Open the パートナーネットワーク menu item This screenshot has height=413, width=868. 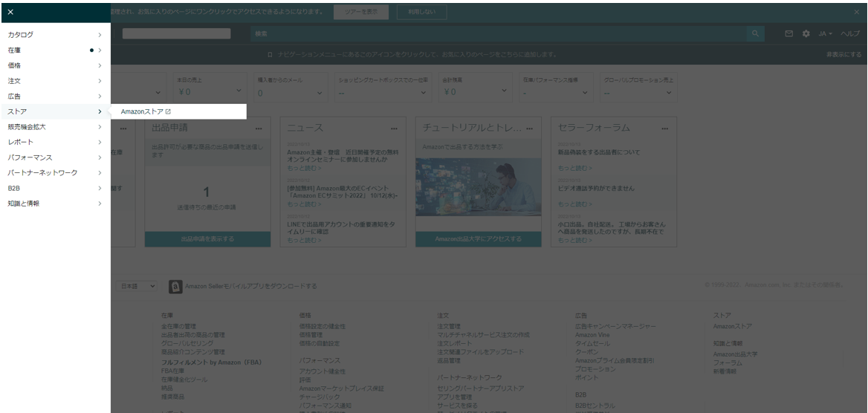tap(55, 173)
